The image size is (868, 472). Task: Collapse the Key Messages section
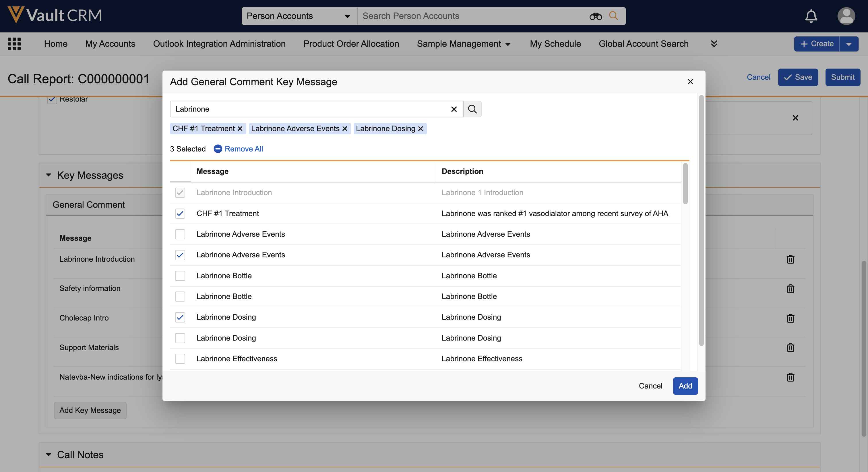(x=49, y=175)
